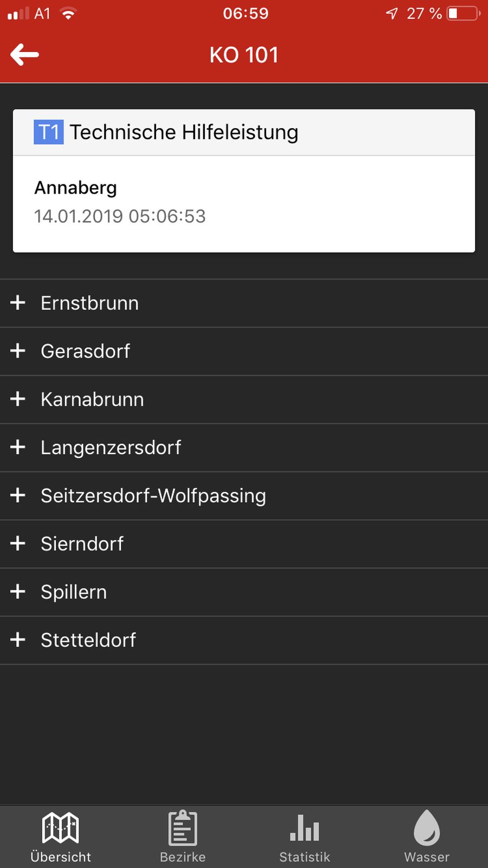
Task: Open the Bezirke clipboard icon
Action: [x=183, y=828]
